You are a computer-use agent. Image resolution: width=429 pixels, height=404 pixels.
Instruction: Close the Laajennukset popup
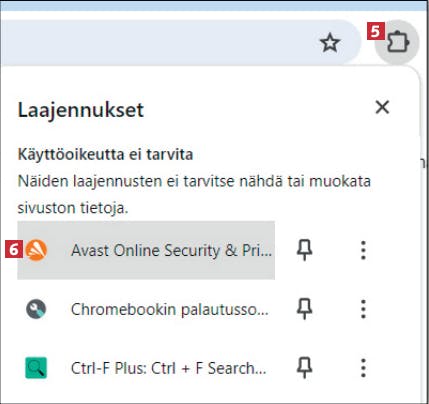(x=382, y=107)
